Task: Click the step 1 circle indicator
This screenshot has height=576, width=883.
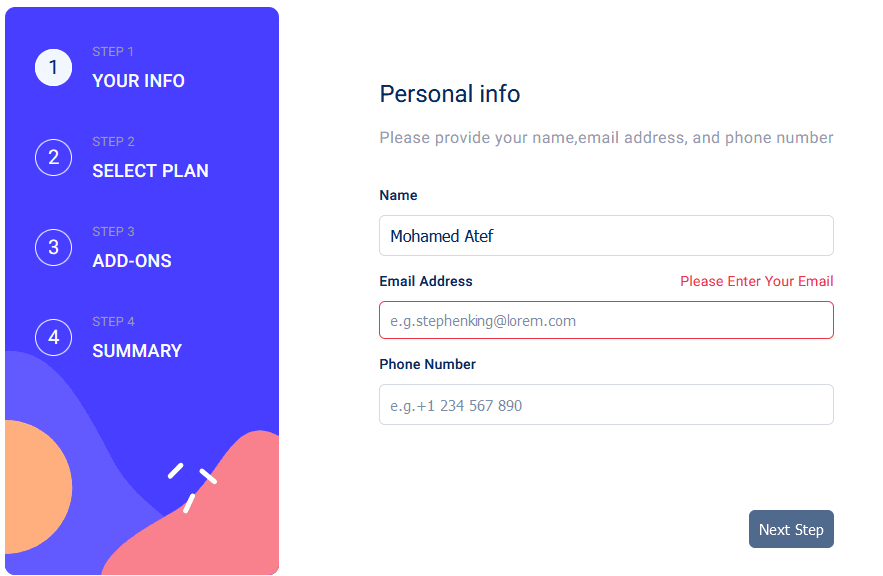Action: pos(53,68)
